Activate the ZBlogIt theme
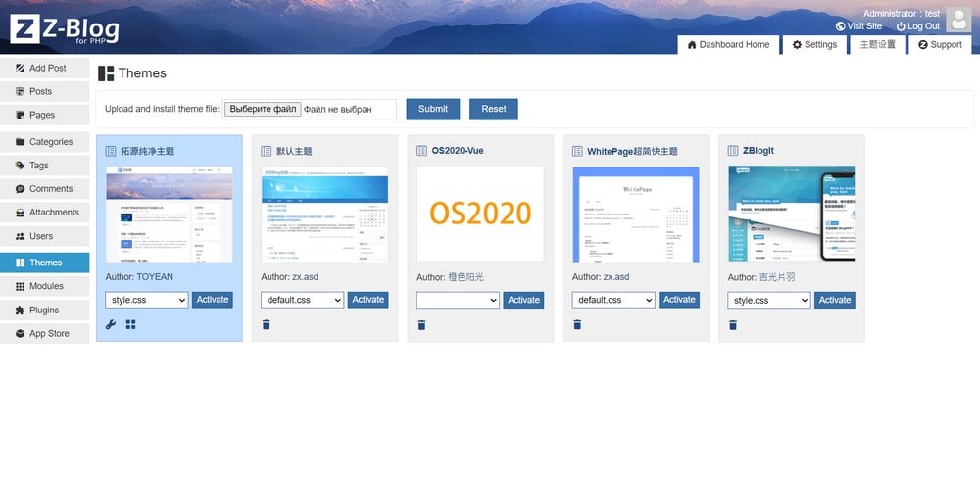The height and width of the screenshot is (478, 980). 835,300
